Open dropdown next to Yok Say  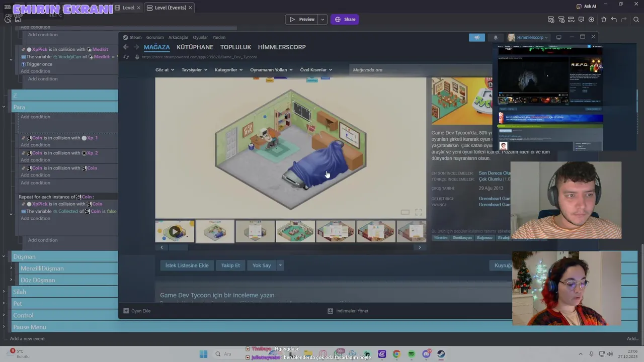(x=280, y=265)
